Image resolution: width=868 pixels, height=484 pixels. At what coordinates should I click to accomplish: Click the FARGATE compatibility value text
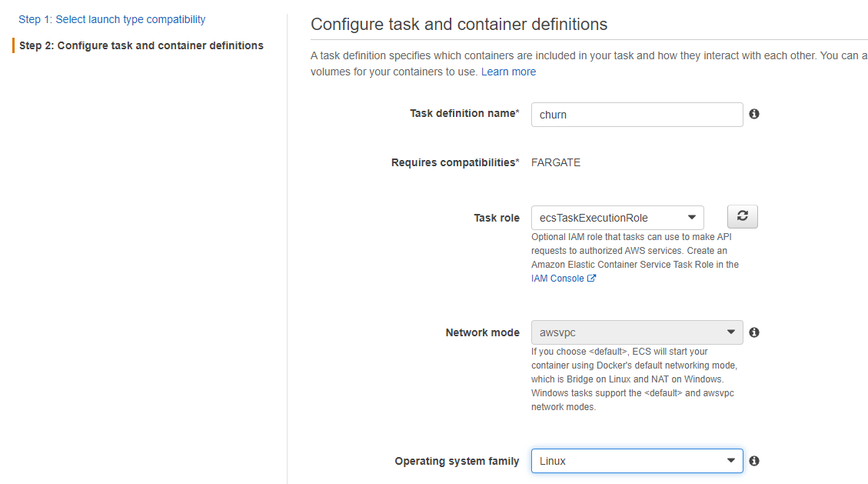point(556,162)
